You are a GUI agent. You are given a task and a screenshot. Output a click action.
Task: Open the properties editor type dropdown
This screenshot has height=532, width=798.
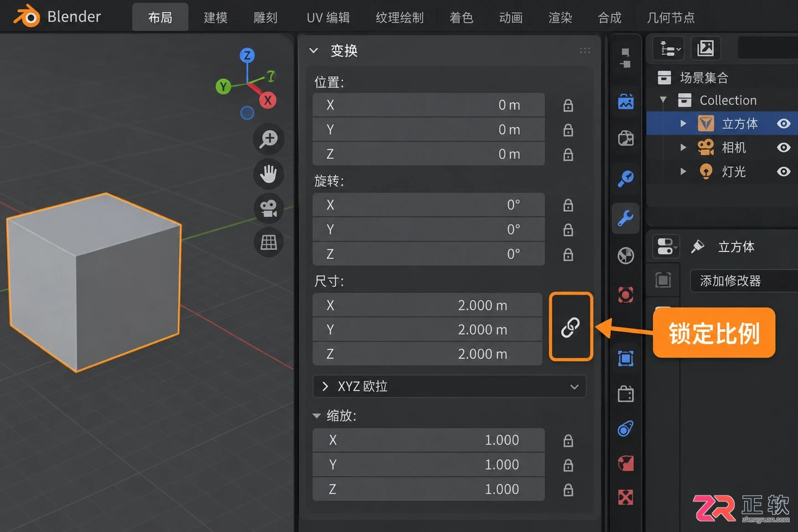click(x=666, y=247)
